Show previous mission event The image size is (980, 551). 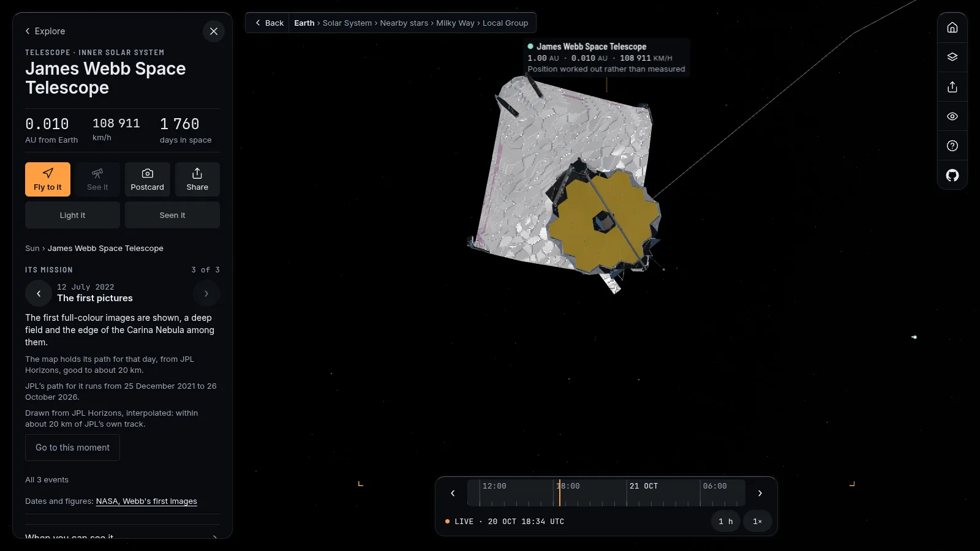point(39,293)
